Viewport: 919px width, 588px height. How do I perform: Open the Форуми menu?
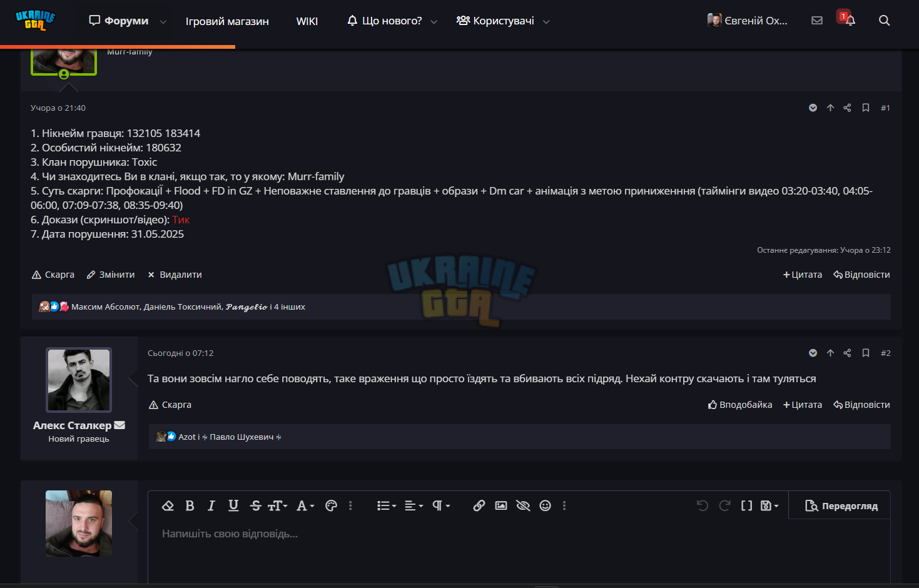119,21
